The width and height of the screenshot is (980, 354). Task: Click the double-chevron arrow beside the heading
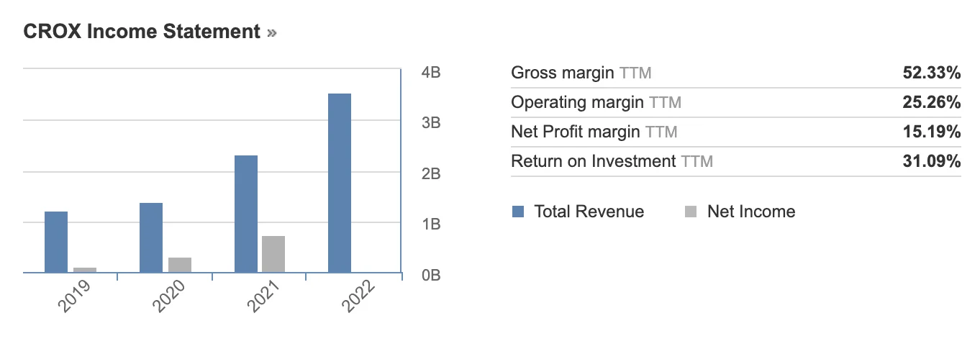pos(271,33)
